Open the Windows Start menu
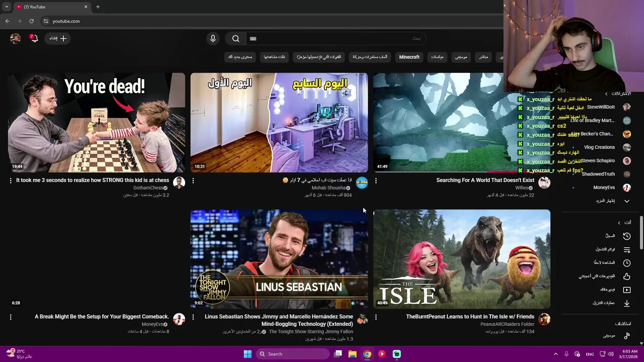This screenshot has height=362, width=644. point(248,354)
